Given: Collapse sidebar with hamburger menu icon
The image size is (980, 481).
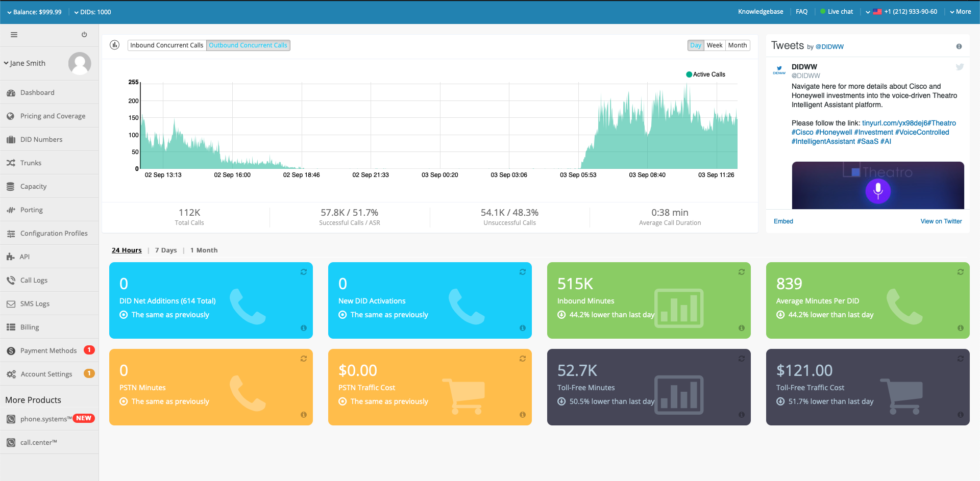Looking at the screenshot, I should [14, 35].
